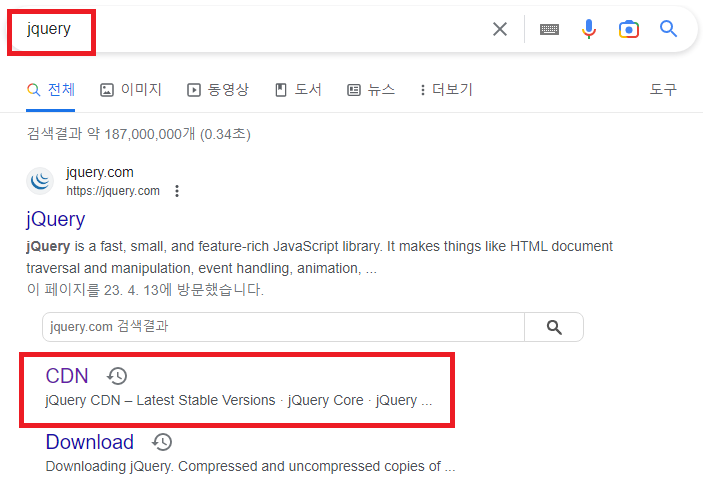This screenshot has width=707, height=489.
Task: Open the 도구 search tools
Action: click(663, 89)
